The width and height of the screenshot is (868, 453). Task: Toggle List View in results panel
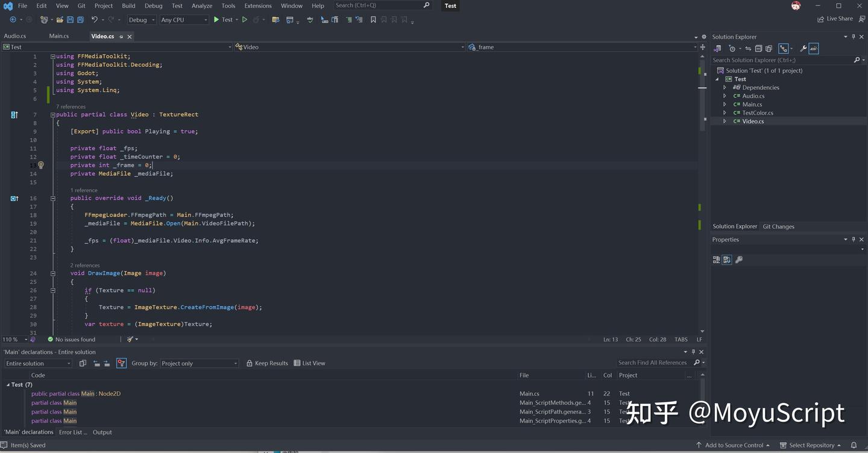[309, 363]
